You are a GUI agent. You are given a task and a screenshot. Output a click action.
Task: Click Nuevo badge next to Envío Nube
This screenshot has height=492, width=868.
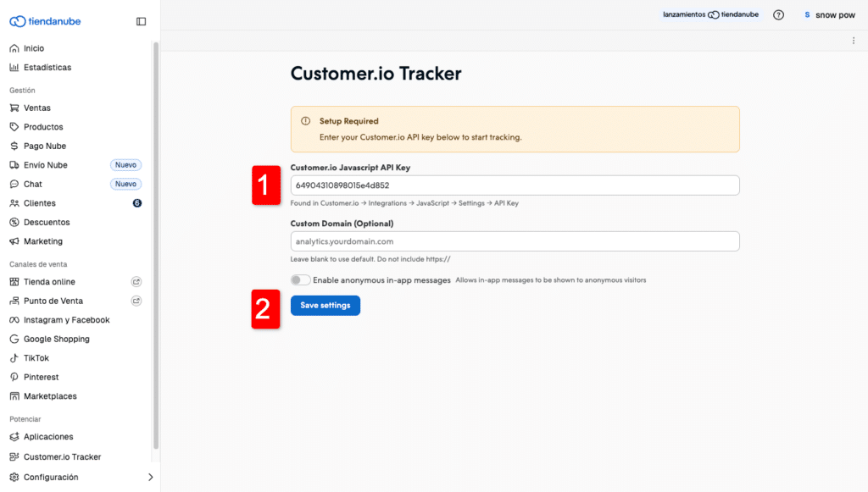(x=125, y=165)
